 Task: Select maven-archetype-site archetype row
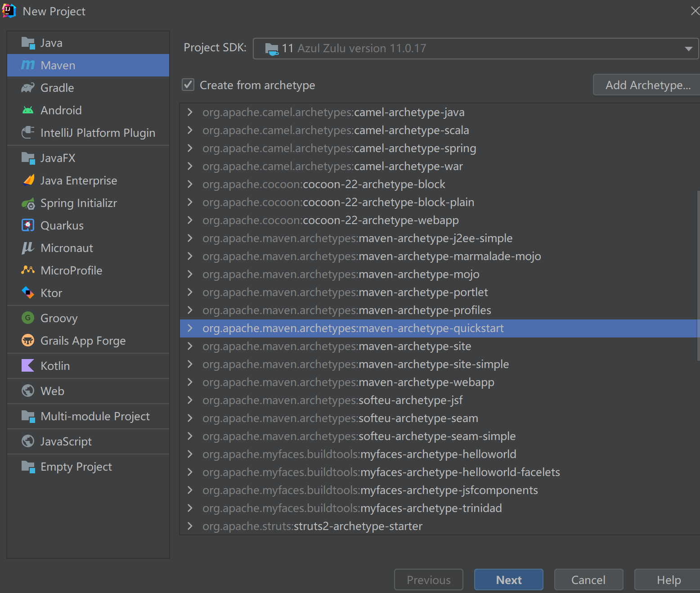[x=439, y=346]
